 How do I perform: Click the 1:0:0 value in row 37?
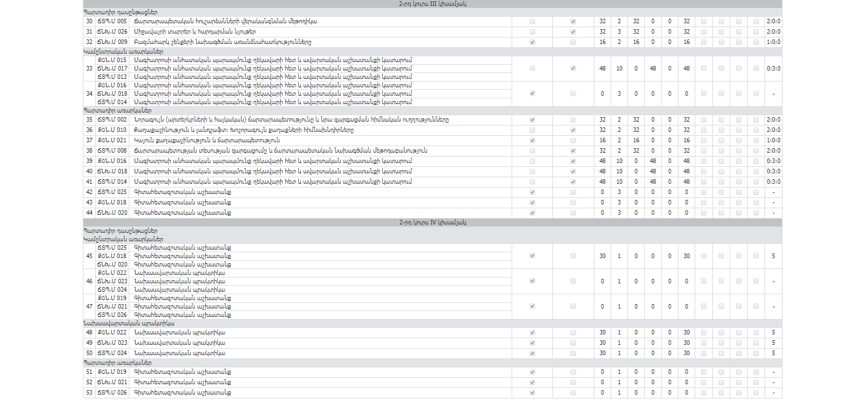click(773, 140)
